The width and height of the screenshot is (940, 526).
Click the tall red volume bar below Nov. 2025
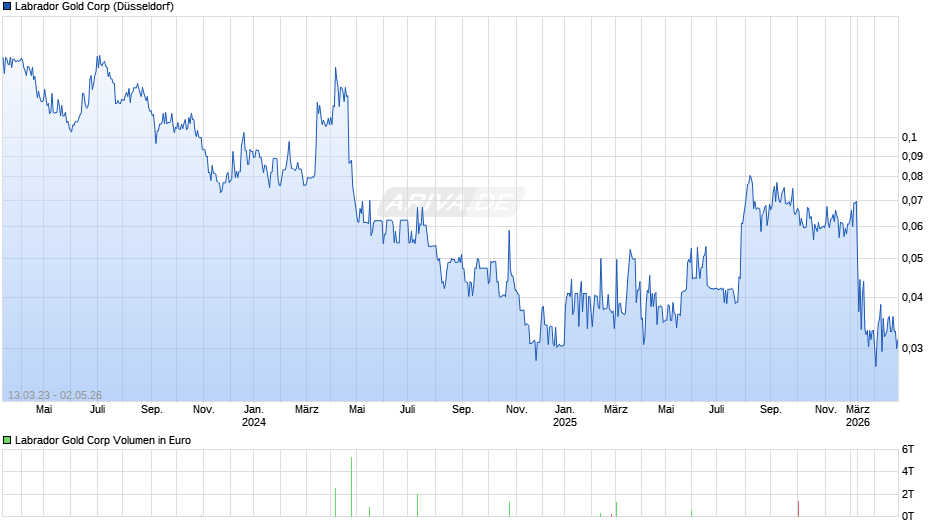tap(799, 509)
